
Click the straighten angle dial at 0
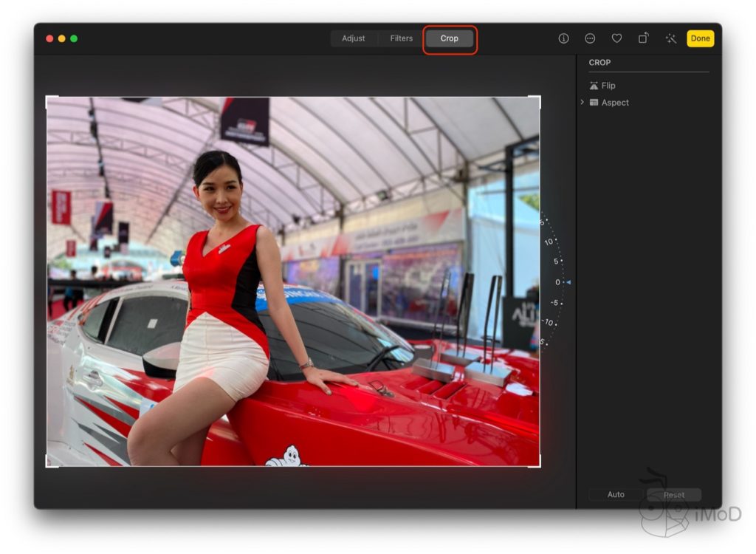pos(559,282)
